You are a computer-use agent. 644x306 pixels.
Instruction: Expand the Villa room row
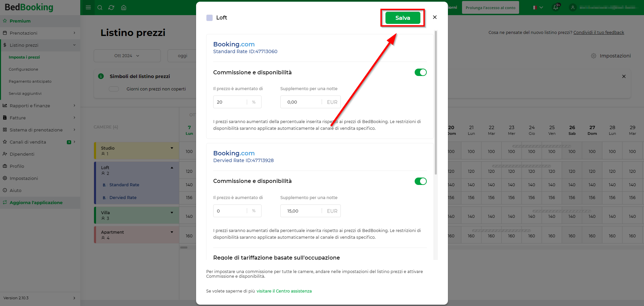[x=172, y=213]
